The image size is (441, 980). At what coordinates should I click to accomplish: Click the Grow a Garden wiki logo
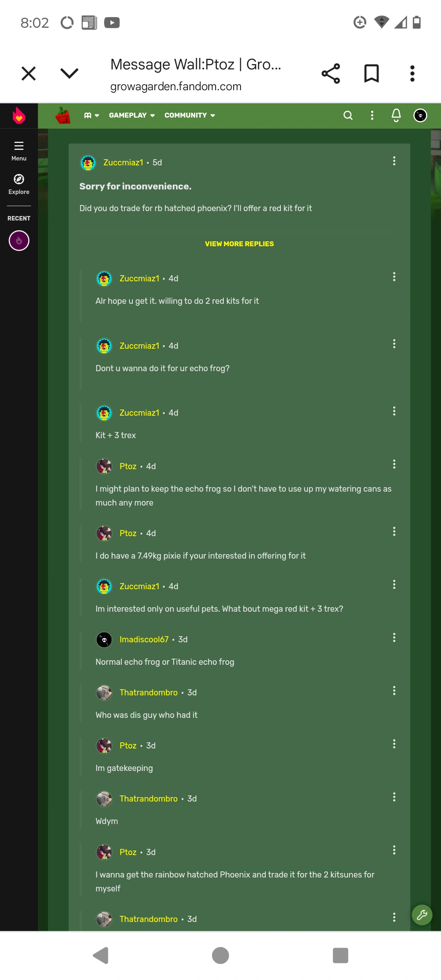click(63, 115)
